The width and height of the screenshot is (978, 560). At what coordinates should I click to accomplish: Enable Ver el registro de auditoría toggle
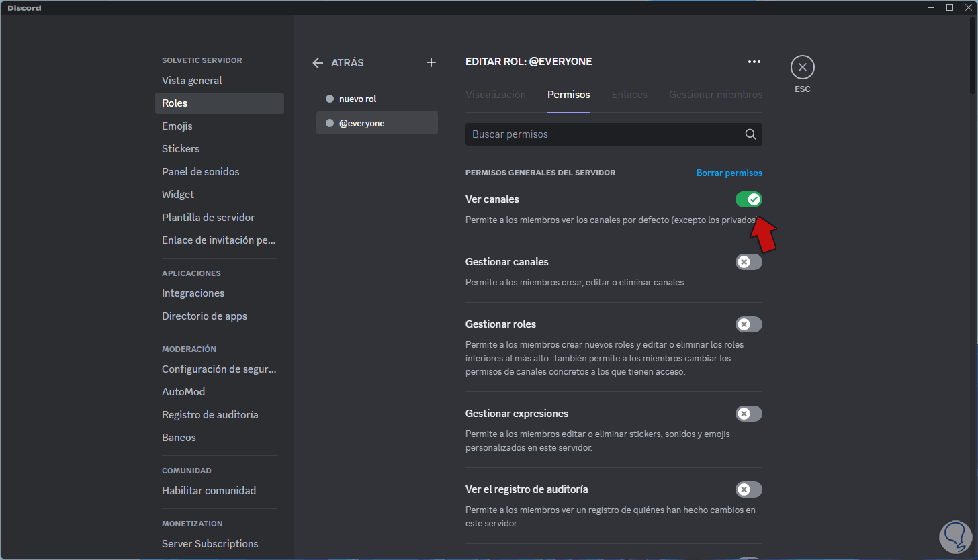[748, 489]
